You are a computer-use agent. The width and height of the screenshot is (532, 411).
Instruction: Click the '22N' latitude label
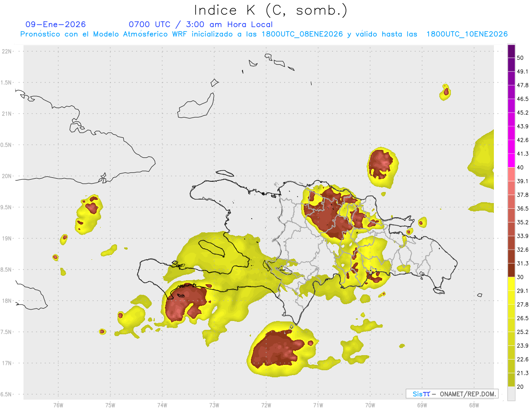[7, 51]
